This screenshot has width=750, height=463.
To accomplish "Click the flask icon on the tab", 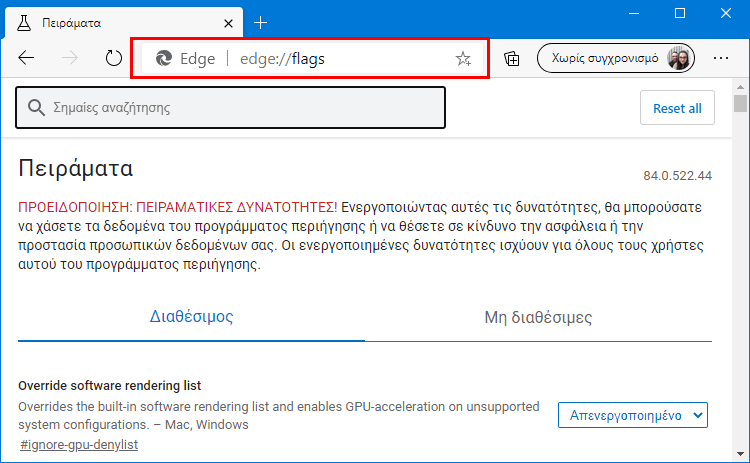I will pos(24,22).
